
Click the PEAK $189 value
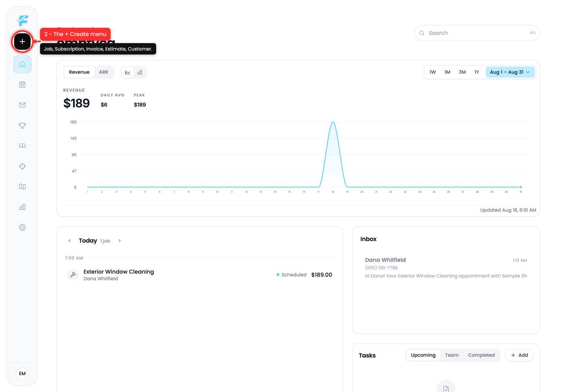[140, 105]
